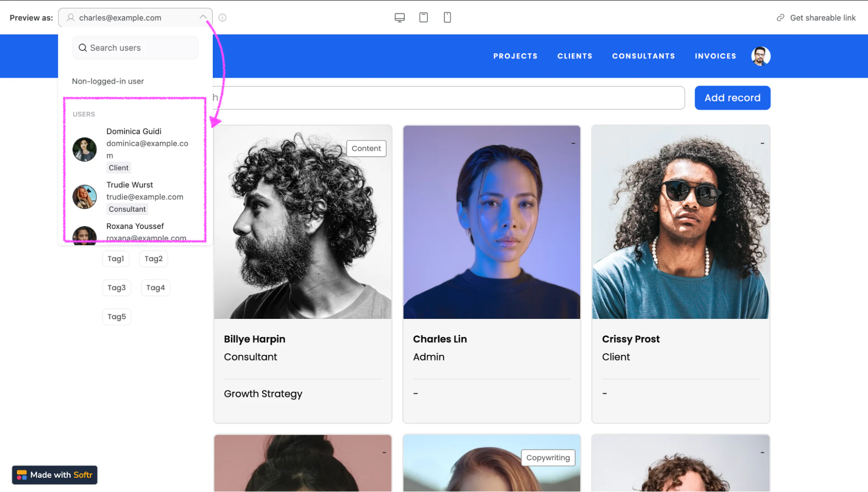The height and width of the screenshot is (492, 868).
Task: Click Trudie Wurst's avatar thumbnail
Action: [85, 197]
